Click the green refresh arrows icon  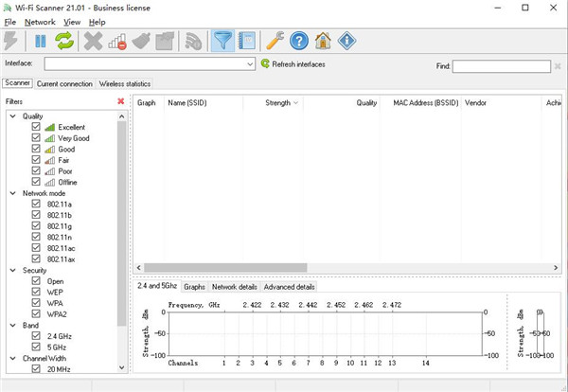64,41
